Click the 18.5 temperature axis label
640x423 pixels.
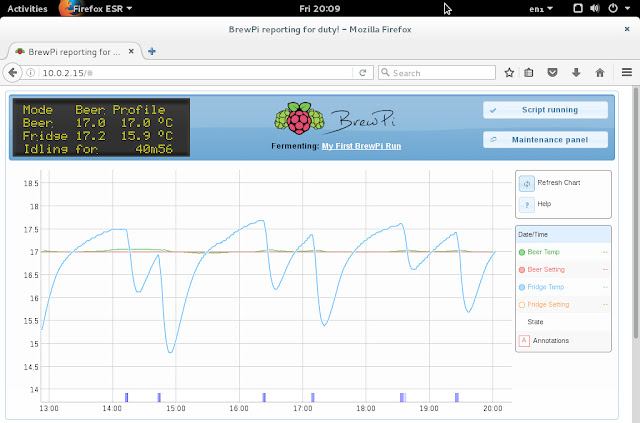[x=31, y=183]
